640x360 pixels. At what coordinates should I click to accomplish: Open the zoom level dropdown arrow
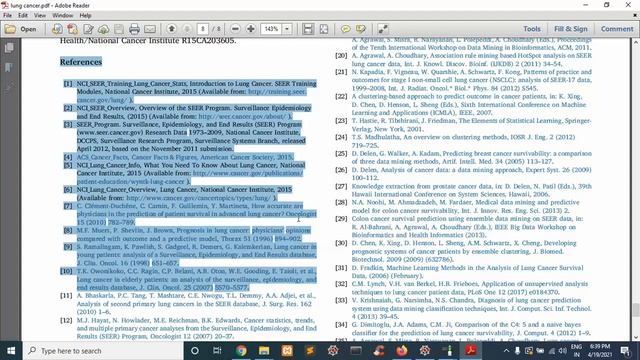click(x=287, y=29)
